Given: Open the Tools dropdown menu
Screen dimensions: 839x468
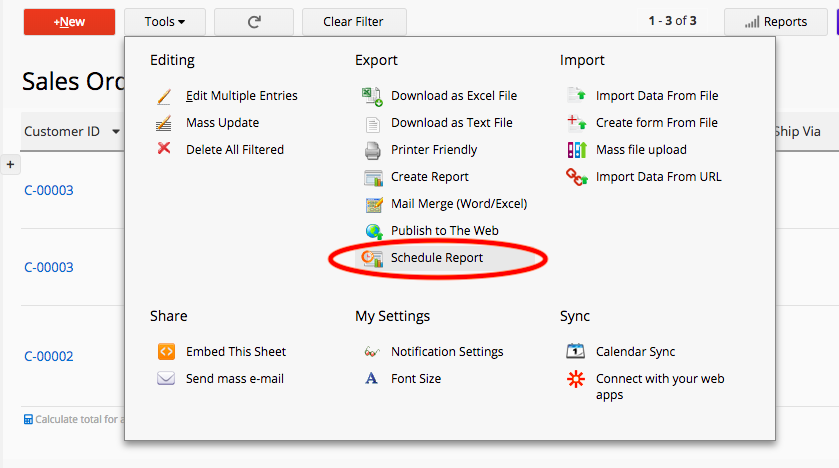Looking at the screenshot, I should click(x=165, y=22).
